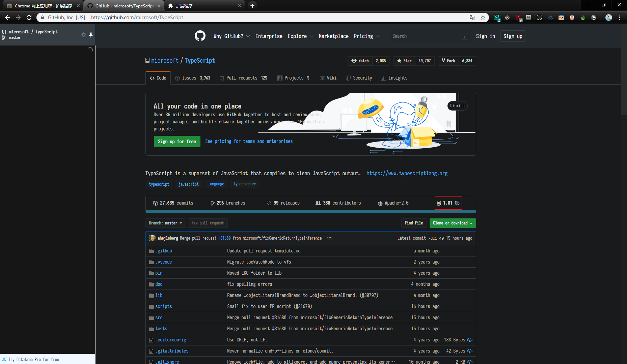Select the typescript topic tag
627x364 pixels.
[x=159, y=184]
